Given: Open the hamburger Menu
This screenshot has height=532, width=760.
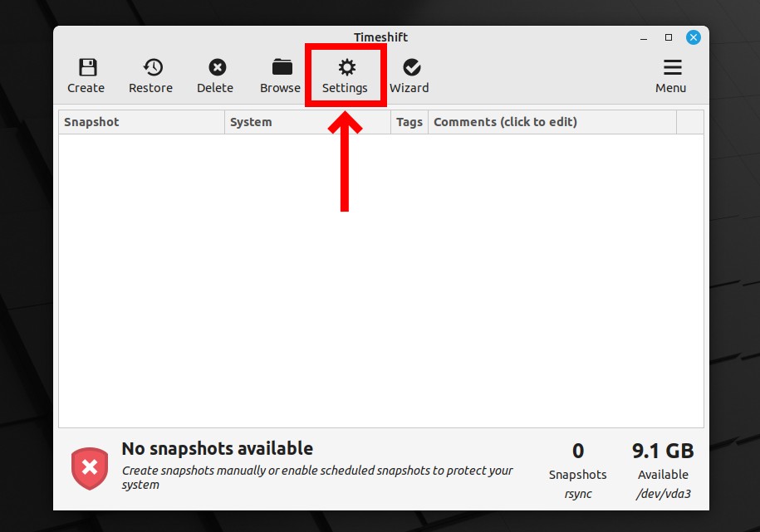Looking at the screenshot, I should coord(672,67).
